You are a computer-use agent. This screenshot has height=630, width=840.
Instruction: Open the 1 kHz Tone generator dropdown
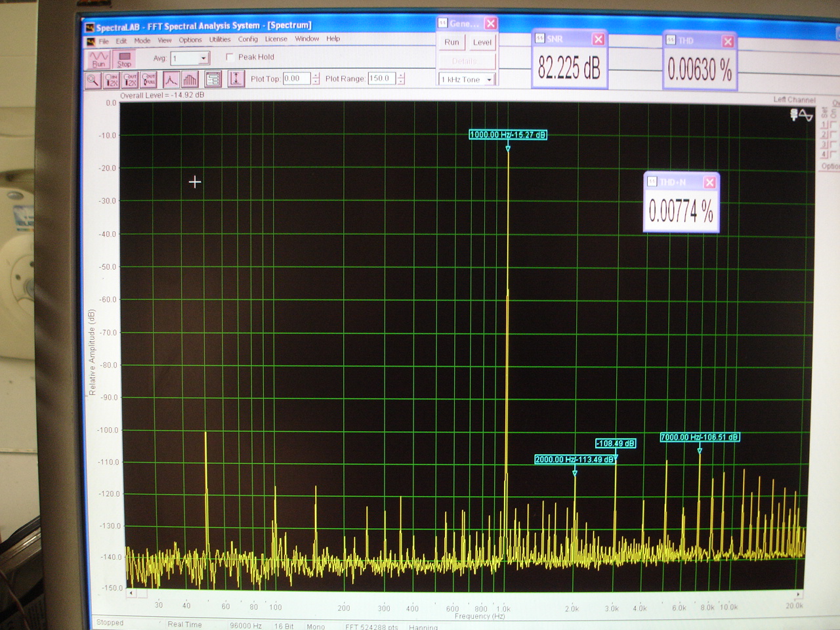coord(489,79)
